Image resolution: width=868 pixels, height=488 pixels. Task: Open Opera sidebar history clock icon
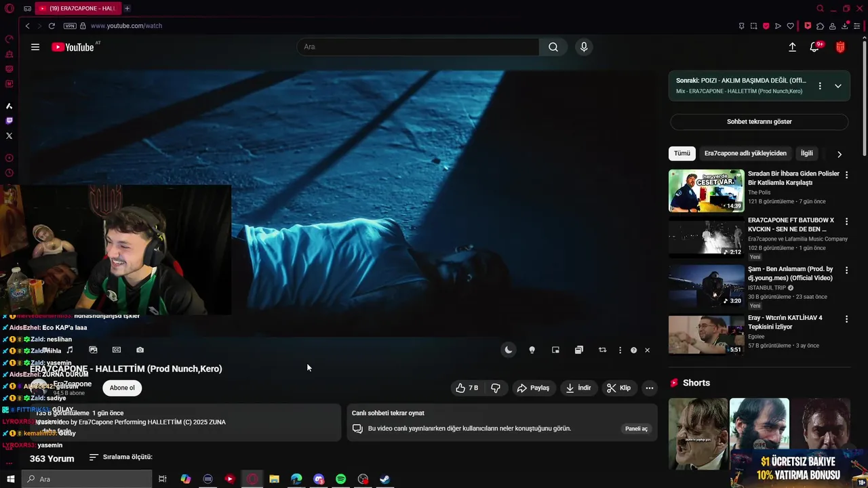(x=9, y=173)
